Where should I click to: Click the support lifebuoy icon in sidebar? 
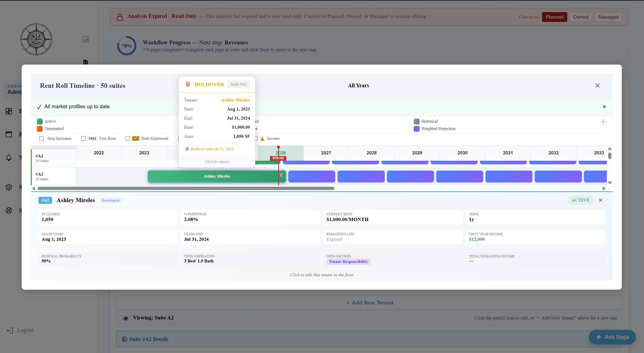9,210
